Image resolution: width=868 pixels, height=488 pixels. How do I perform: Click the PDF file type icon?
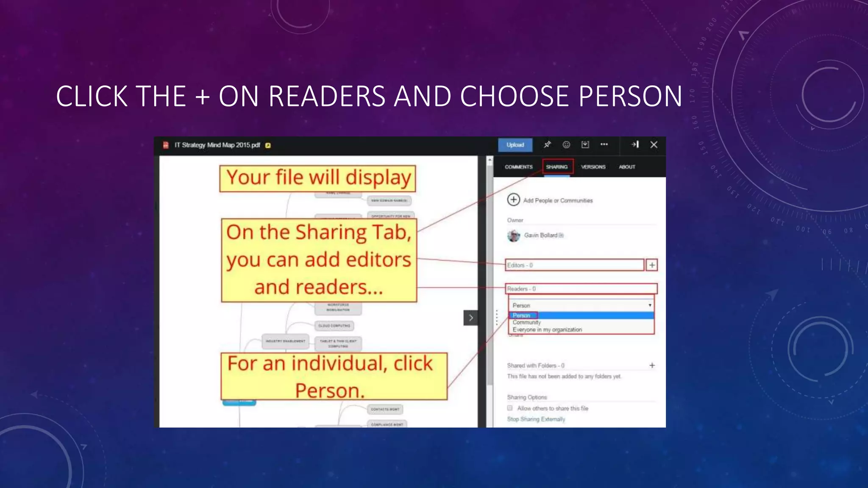(x=166, y=145)
